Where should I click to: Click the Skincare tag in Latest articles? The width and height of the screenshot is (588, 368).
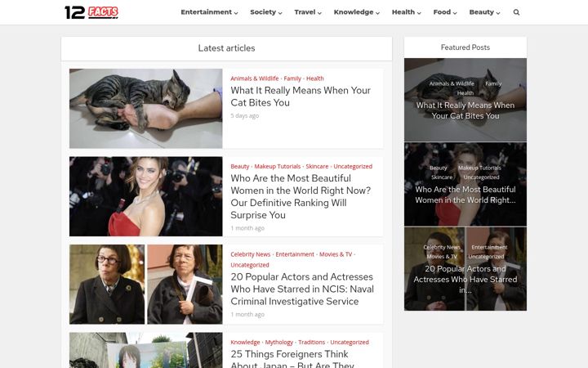pyautogui.click(x=317, y=166)
